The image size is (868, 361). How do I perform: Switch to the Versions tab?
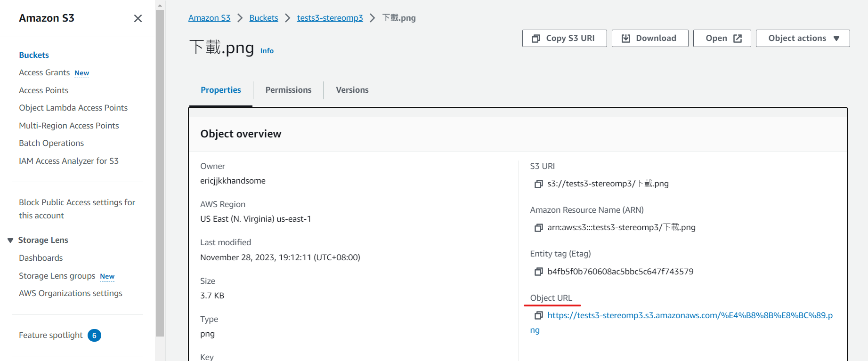[x=352, y=90]
